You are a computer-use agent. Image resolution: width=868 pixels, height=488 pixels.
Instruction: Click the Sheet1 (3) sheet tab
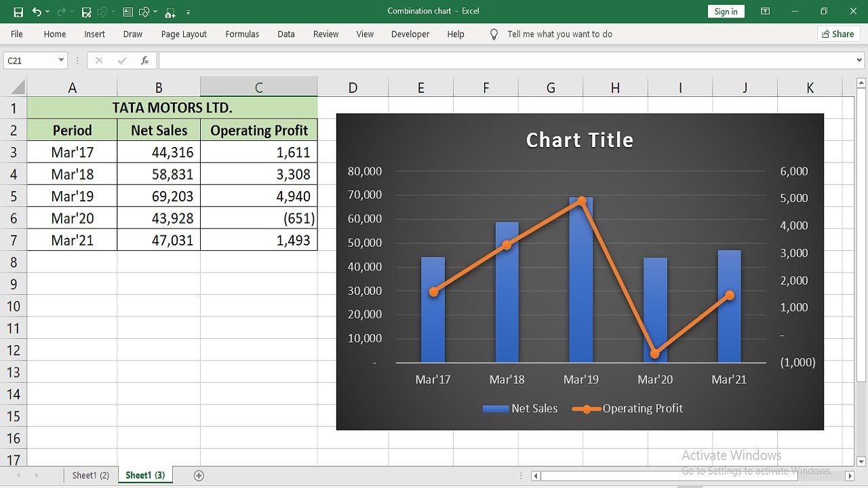(x=145, y=476)
